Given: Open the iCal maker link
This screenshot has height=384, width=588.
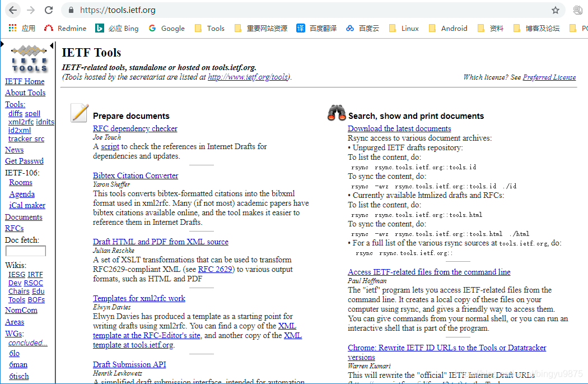Looking at the screenshot, I should point(27,205).
